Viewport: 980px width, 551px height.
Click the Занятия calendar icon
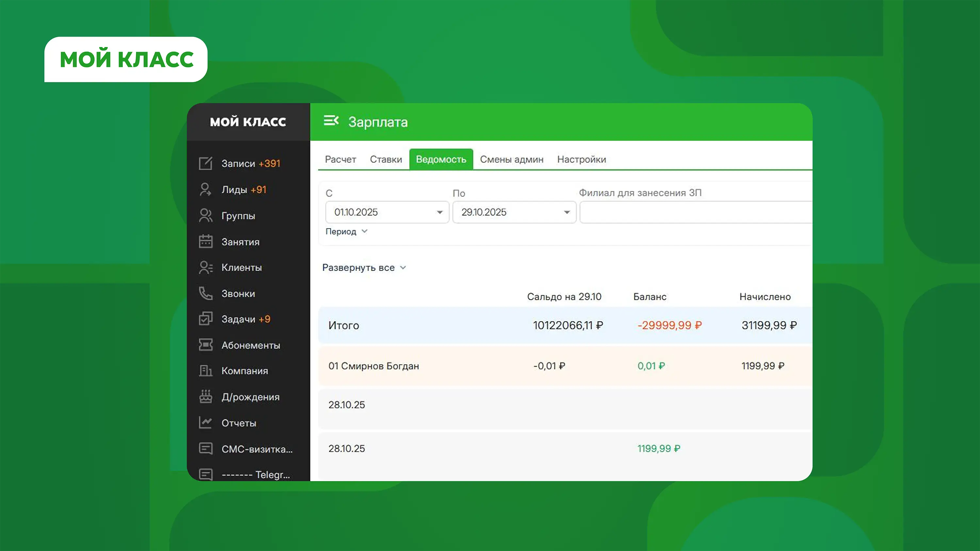205,242
